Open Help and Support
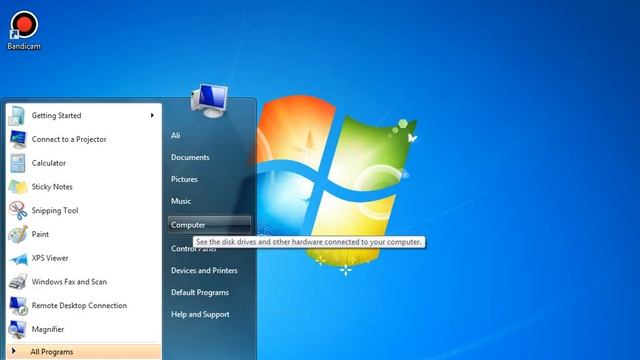 pos(200,315)
